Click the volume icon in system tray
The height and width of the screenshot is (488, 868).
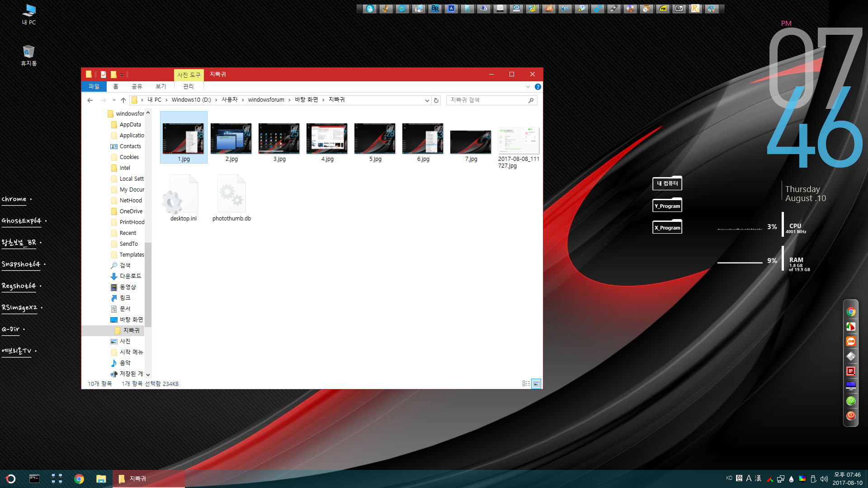point(824,479)
